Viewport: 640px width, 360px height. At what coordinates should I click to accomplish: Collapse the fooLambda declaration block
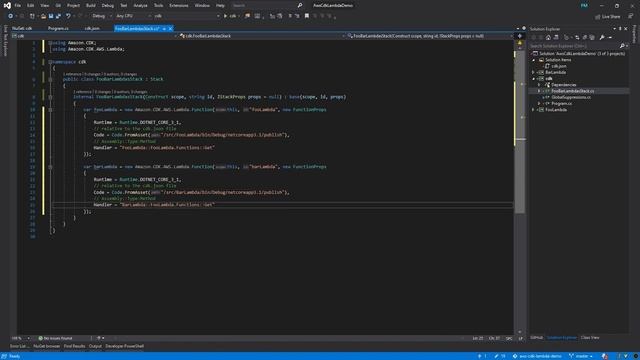click(x=50, y=110)
